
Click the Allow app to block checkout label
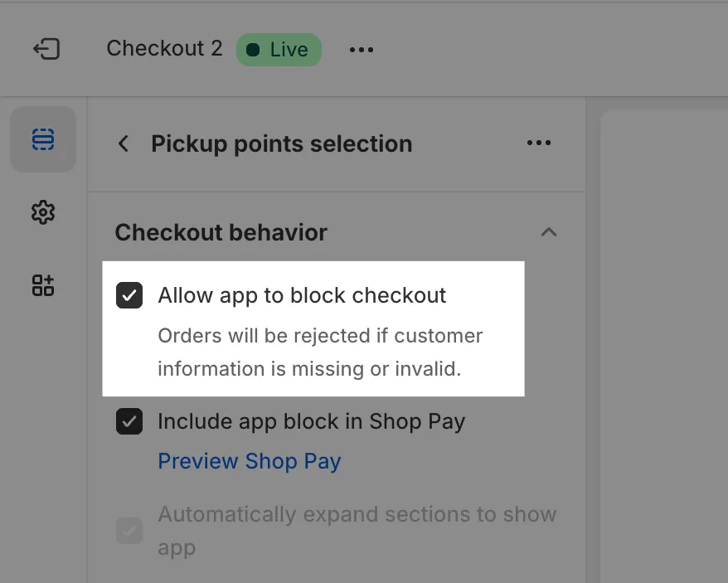pyautogui.click(x=302, y=295)
